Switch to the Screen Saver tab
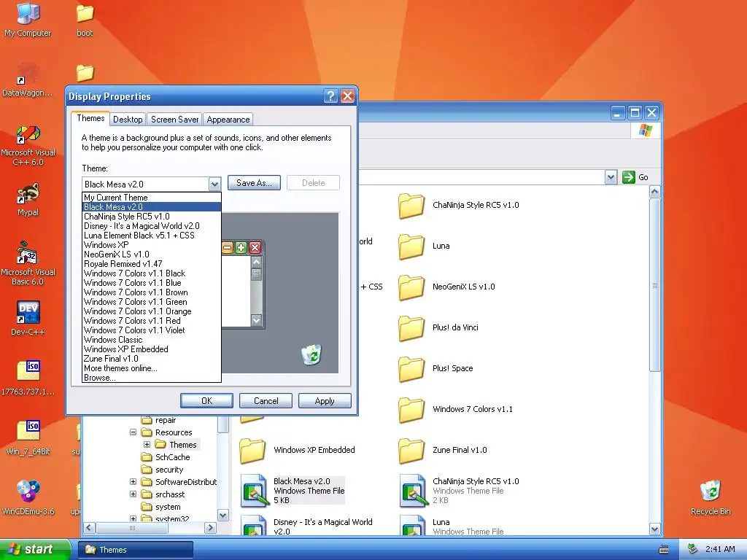Image resolution: width=747 pixels, height=560 pixels. pos(175,120)
